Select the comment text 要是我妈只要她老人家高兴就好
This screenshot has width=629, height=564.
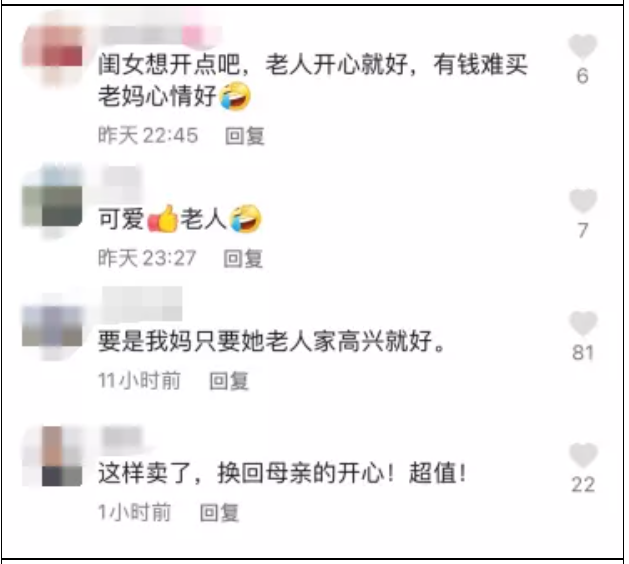pyautogui.click(x=272, y=341)
